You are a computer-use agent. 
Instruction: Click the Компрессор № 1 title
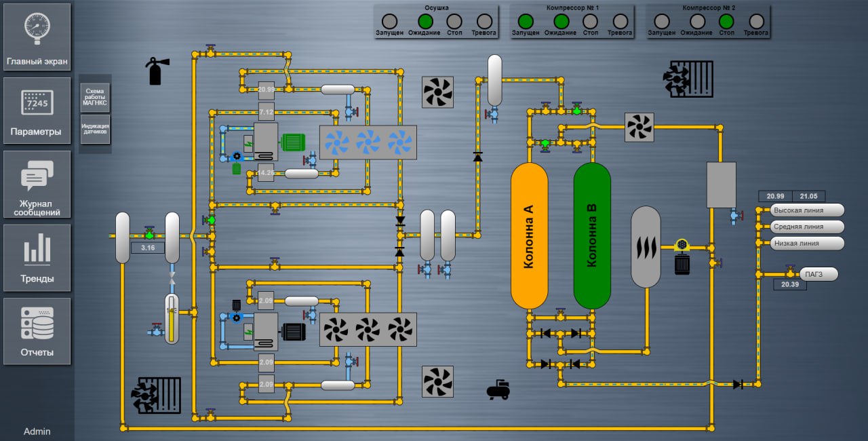pos(572,7)
